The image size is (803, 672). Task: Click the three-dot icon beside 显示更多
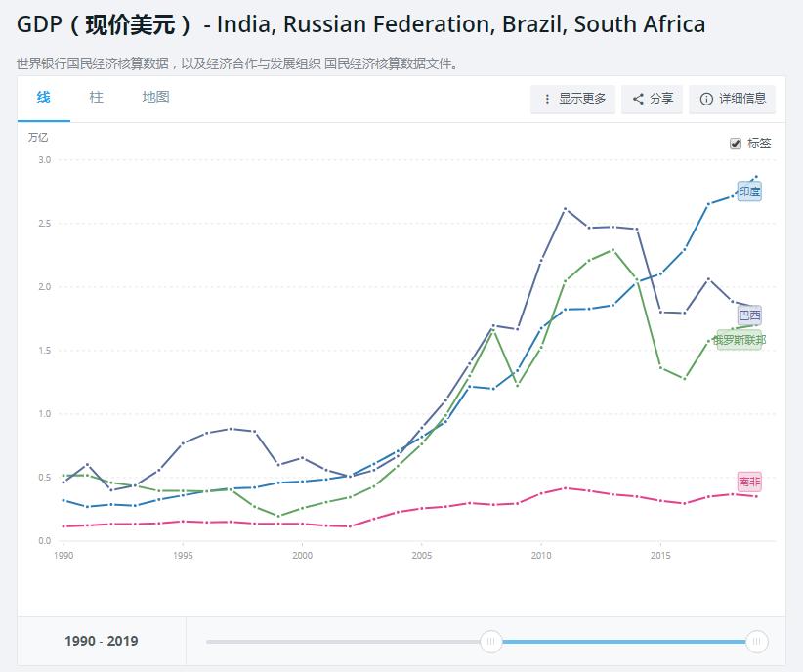coord(547,99)
